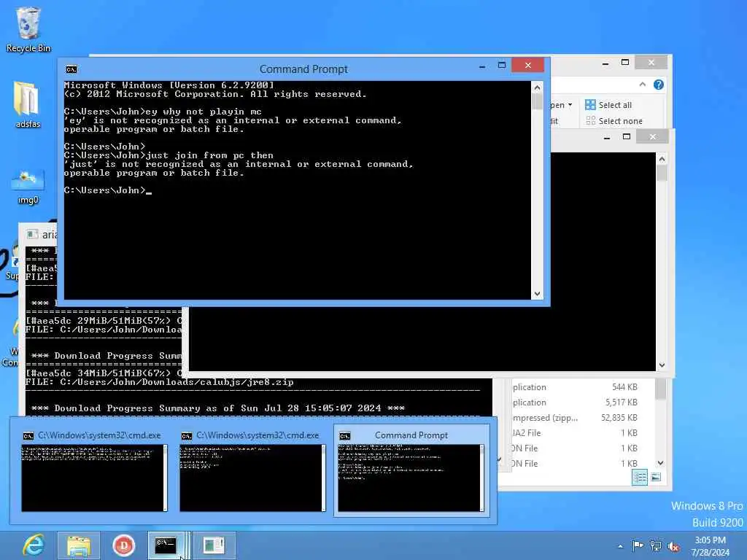Open File Explorer from the taskbar

[79, 545]
